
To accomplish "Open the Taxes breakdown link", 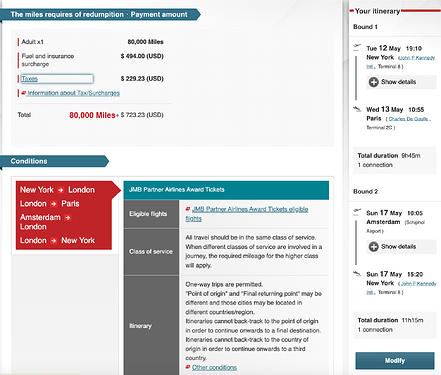I will [29, 79].
